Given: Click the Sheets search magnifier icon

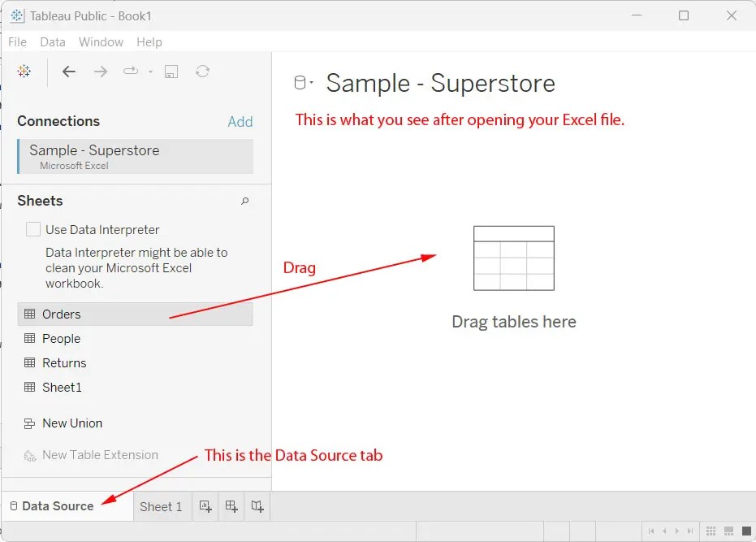Looking at the screenshot, I should tap(245, 201).
